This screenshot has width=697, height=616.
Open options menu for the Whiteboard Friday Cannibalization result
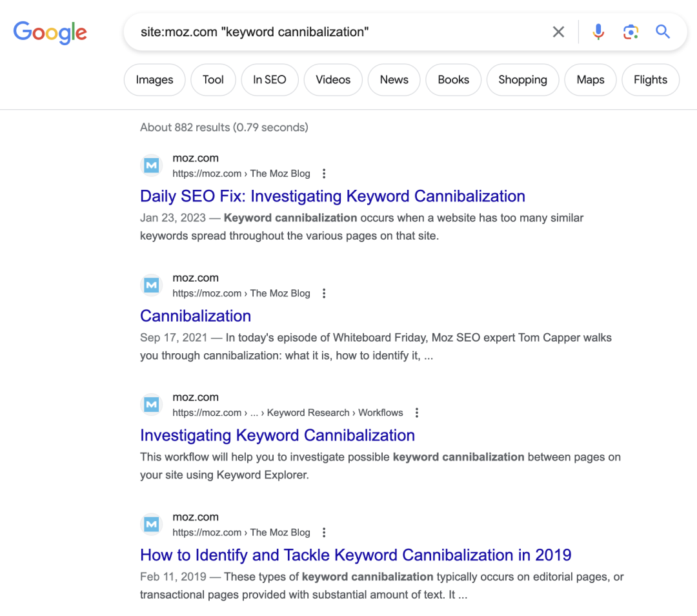(324, 294)
